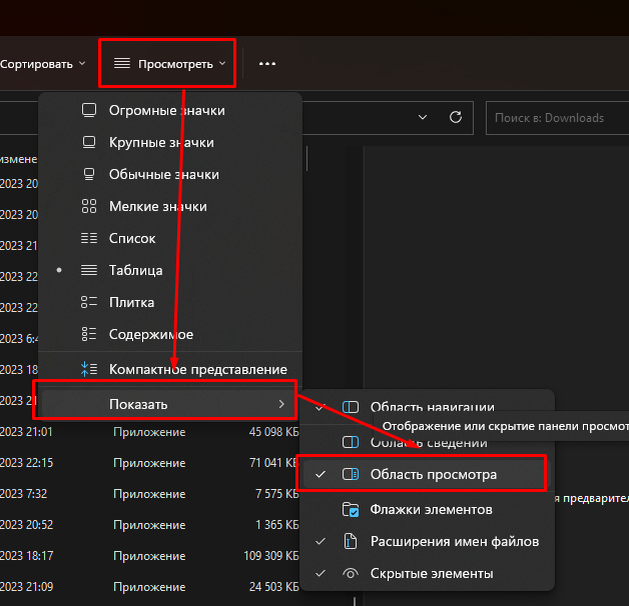Click the Список list icon

[89, 238]
